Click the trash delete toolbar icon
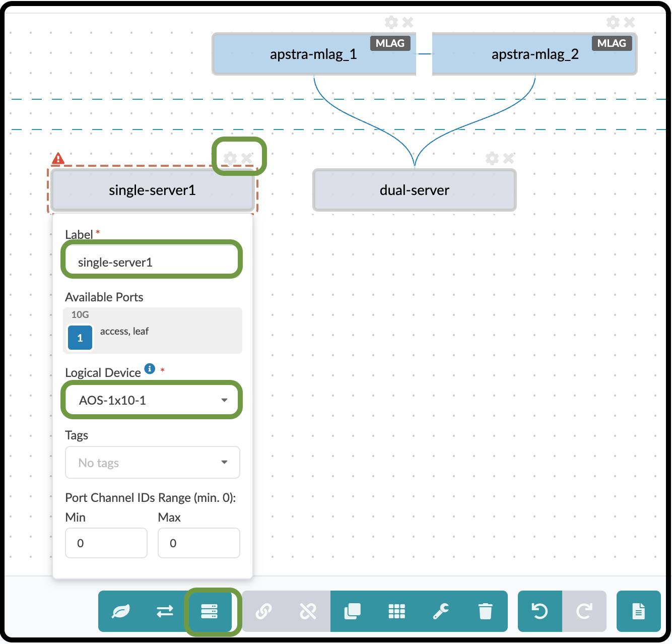 coord(486,611)
